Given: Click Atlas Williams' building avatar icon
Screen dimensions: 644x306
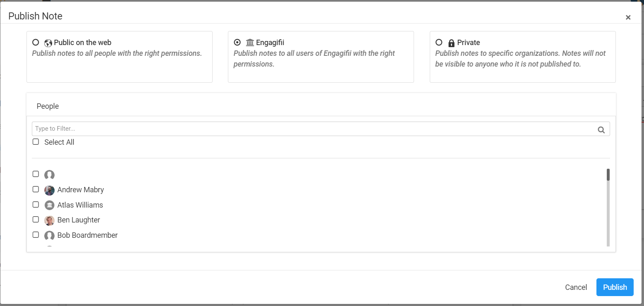Looking at the screenshot, I should pyautogui.click(x=50, y=205).
